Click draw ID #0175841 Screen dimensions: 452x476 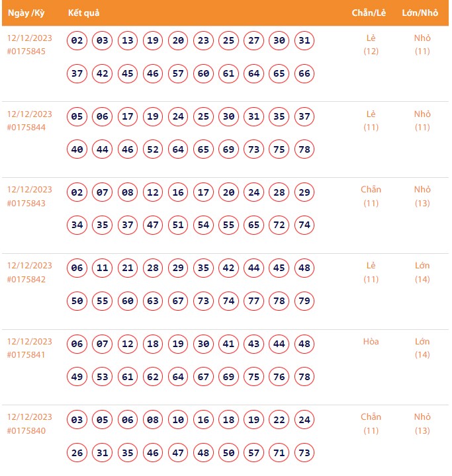click(26, 355)
